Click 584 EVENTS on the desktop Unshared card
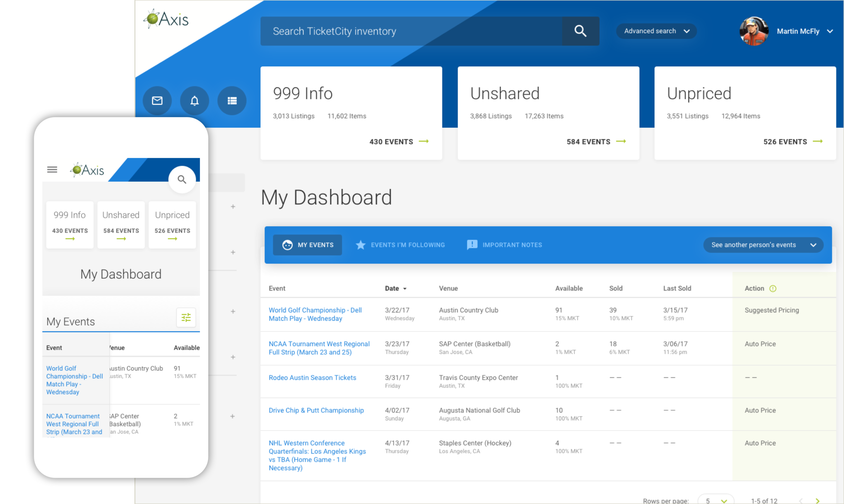 pyautogui.click(x=588, y=142)
